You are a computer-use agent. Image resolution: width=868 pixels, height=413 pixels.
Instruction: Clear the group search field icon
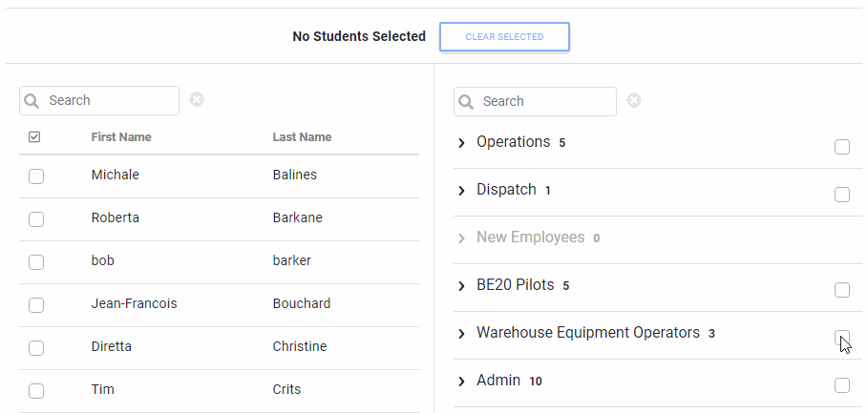pyautogui.click(x=634, y=100)
